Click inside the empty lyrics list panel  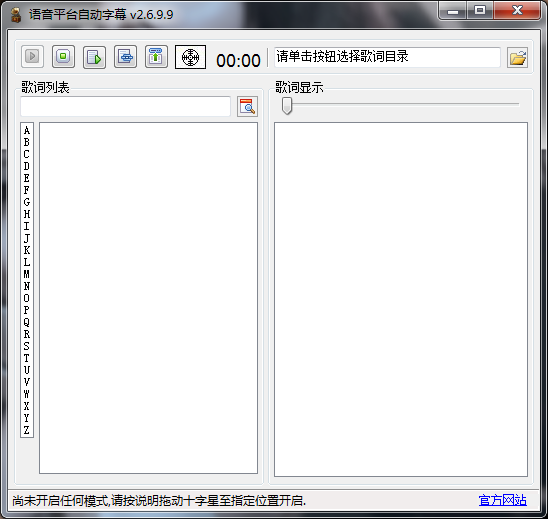(x=149, y=298)
